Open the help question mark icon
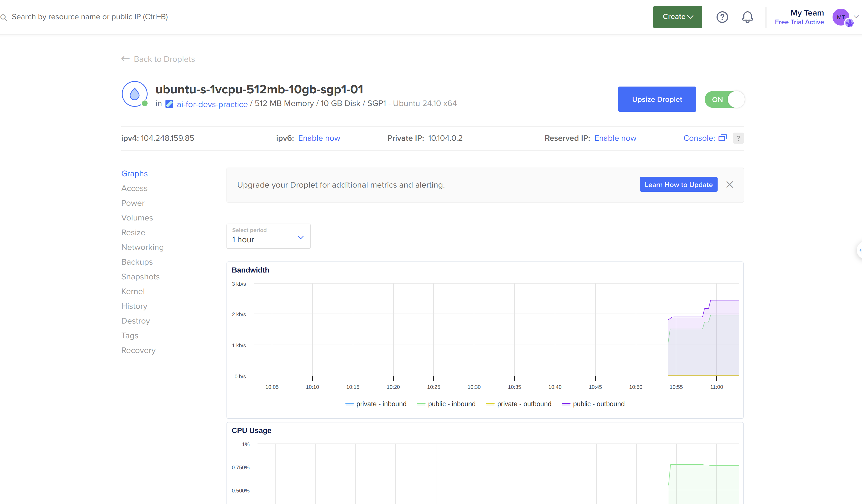Screen dimensions: 862x504 click(722, 17)
